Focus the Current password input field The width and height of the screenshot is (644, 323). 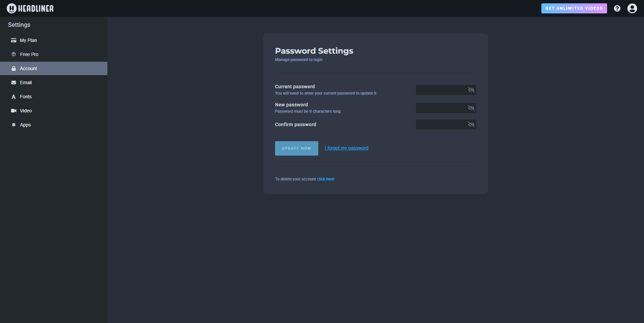[440, 90]
